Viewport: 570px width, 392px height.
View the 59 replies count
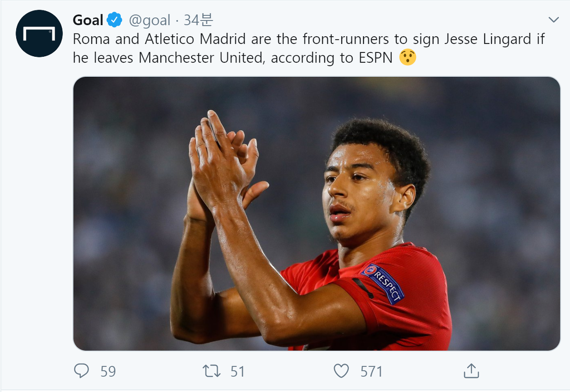[108, 371]
